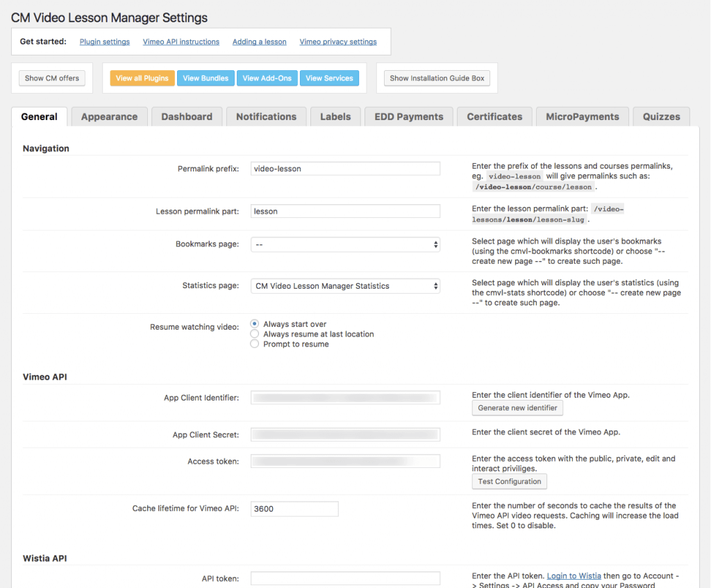Click the 'View all Plugins' button
711x588 pixels.
tap(142, 78)
